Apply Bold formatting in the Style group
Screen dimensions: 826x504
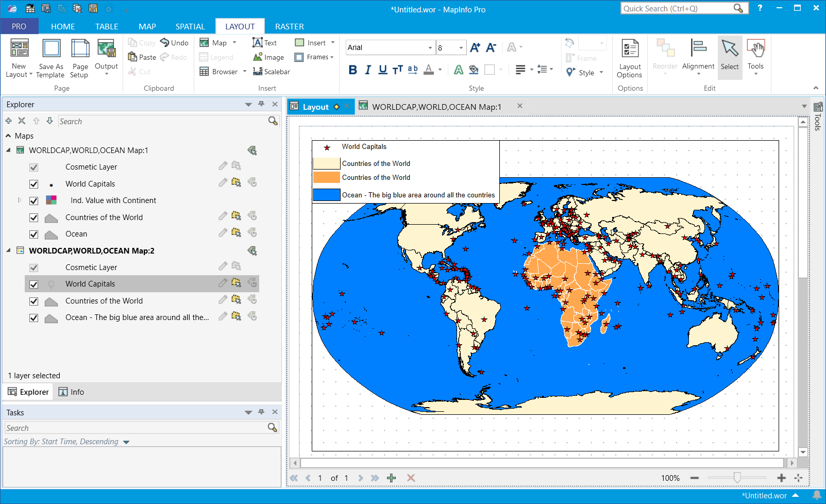click(x=352, y=71)
